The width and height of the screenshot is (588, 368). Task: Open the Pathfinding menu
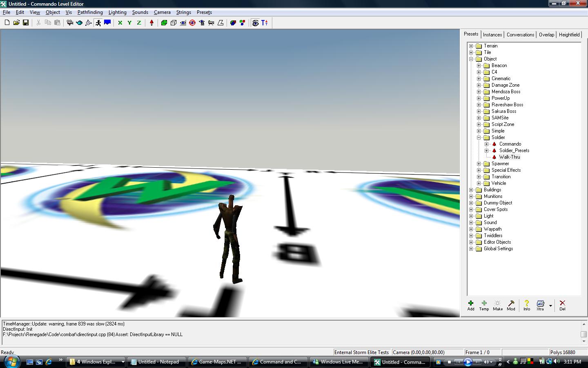tap(90, 12)
